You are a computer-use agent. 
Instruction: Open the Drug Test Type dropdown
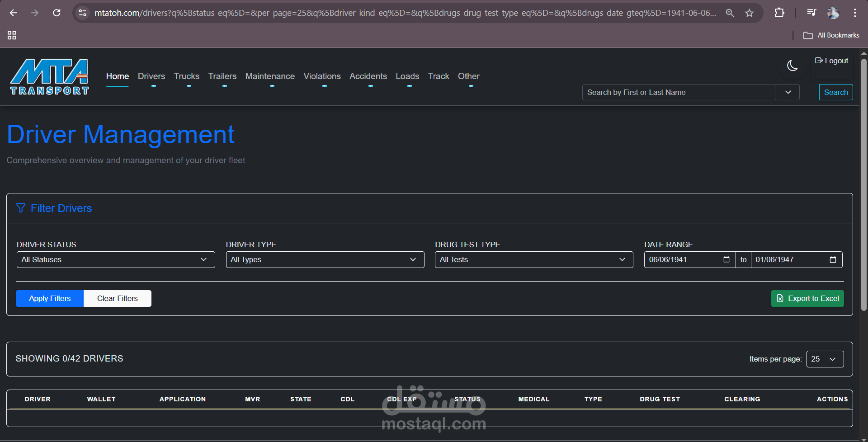tap(534, 259)
